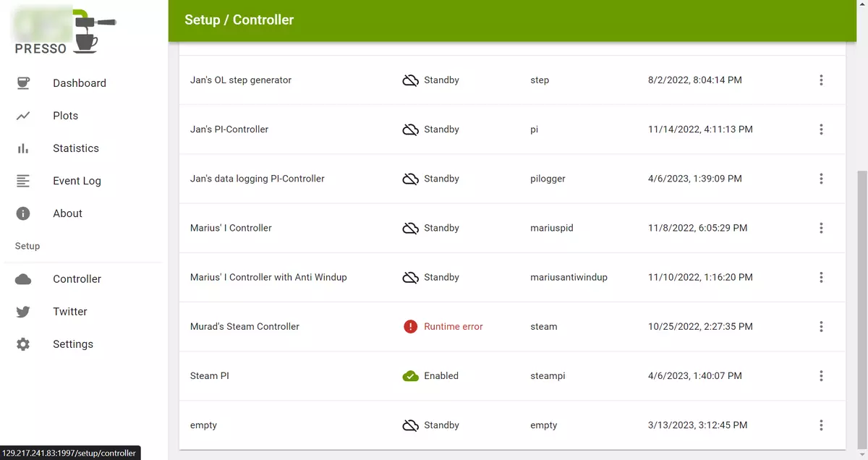This screenshot has height=460, width=868.
Task: Open the options menu for the Steam PI row
Action: pyautogui.click(x=821, y=375)
